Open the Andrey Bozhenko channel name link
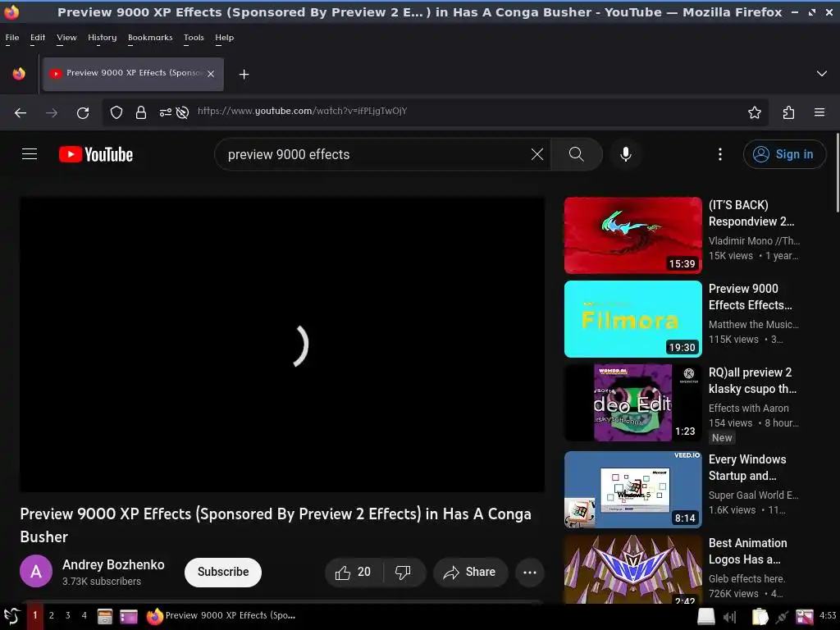840x630 pixels. click(x=113, y=564)
